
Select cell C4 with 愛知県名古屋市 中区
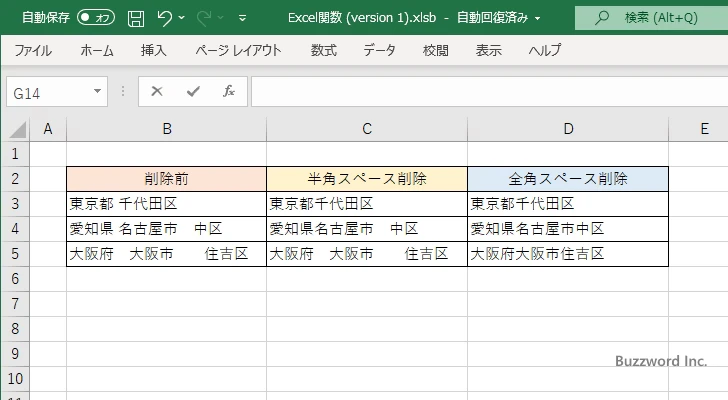point(367,229)
